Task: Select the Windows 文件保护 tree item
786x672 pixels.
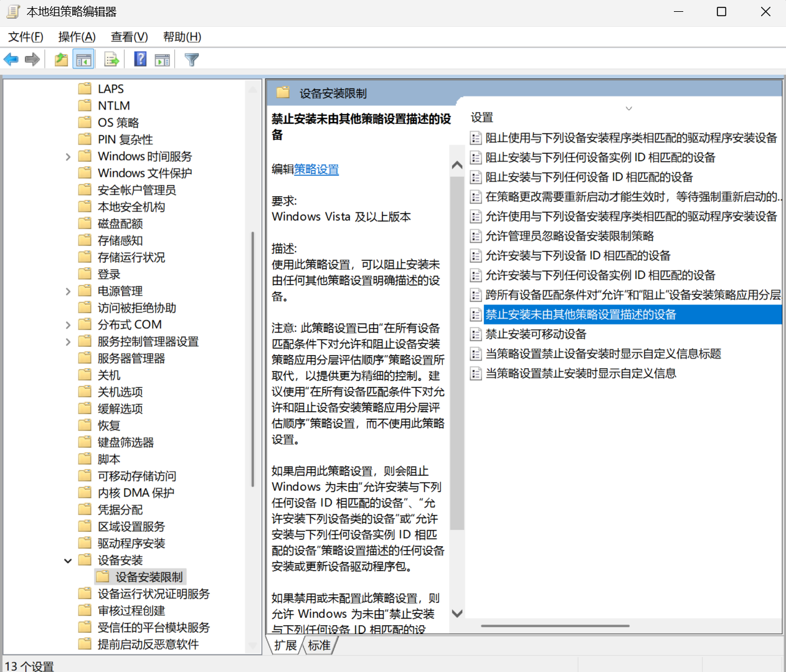Action: tap(144, 173)
